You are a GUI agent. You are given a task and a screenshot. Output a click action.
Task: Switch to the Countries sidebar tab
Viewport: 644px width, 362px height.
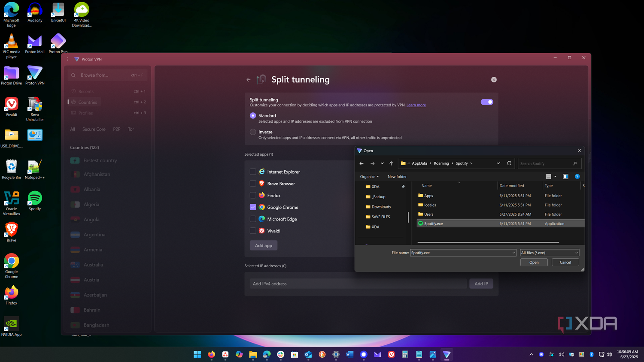pyautogui.click(x=107, y=102)
